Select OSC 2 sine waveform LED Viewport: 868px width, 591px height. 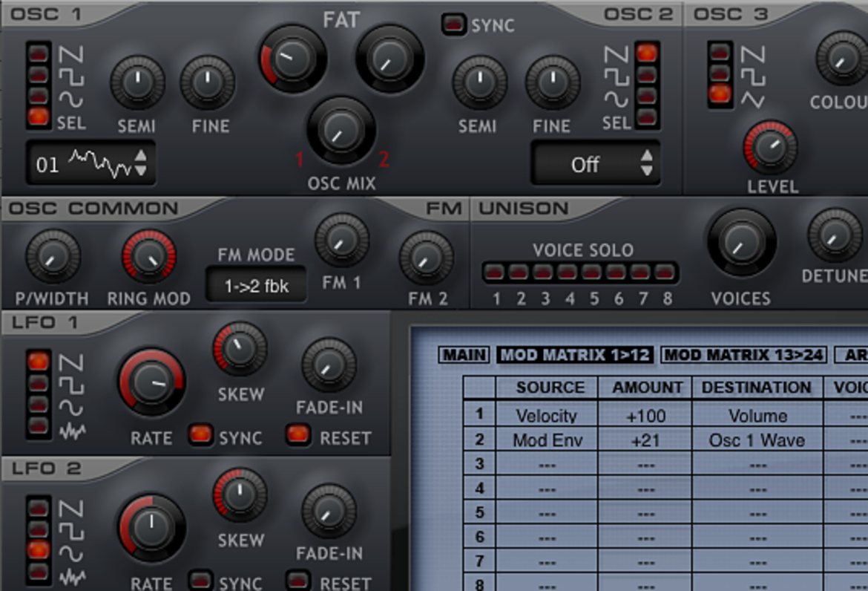(647, 95)
